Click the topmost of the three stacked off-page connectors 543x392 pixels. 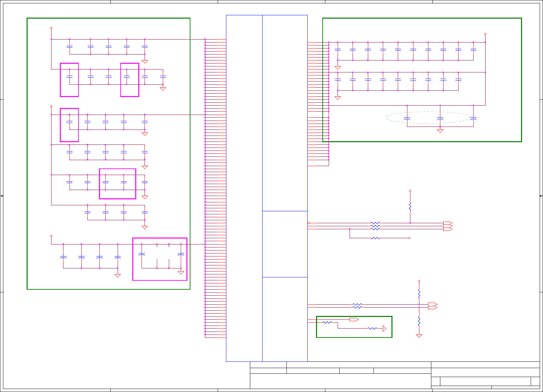(448, 223)
